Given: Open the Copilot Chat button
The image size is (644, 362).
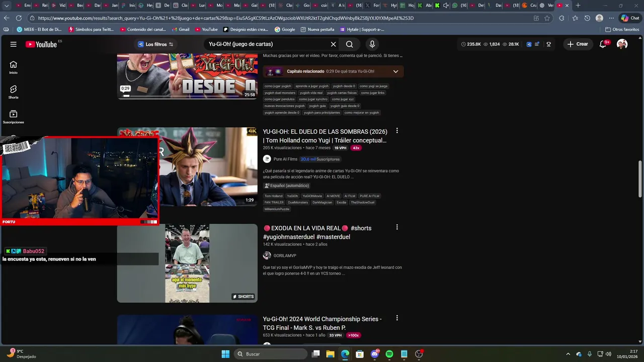Looking at the screenshot, I should click(x=630, y=18).
